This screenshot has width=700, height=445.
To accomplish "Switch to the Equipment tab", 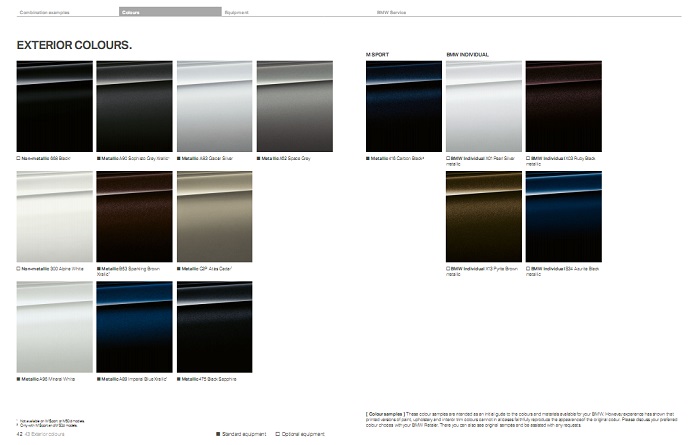I will click(x=237, y=12).
